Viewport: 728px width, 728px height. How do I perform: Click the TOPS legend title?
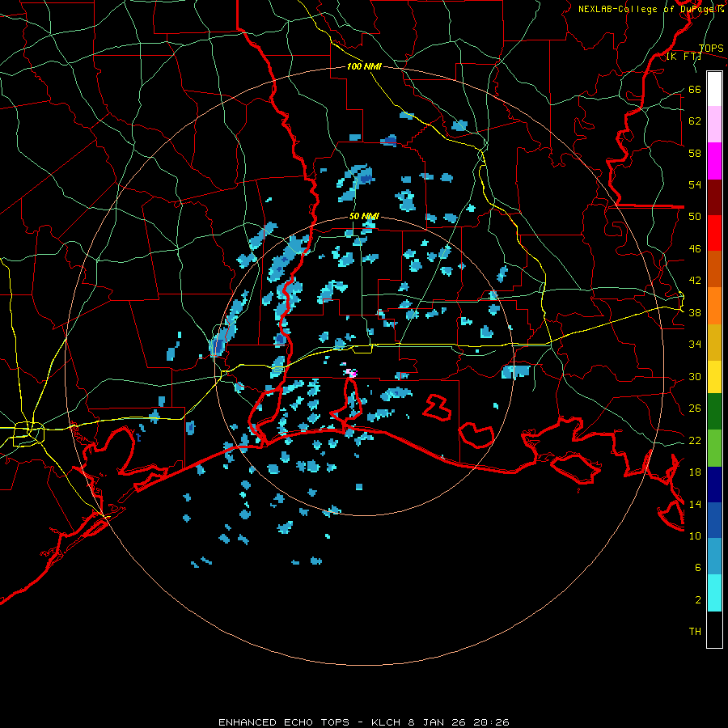(x=711, y=48)
